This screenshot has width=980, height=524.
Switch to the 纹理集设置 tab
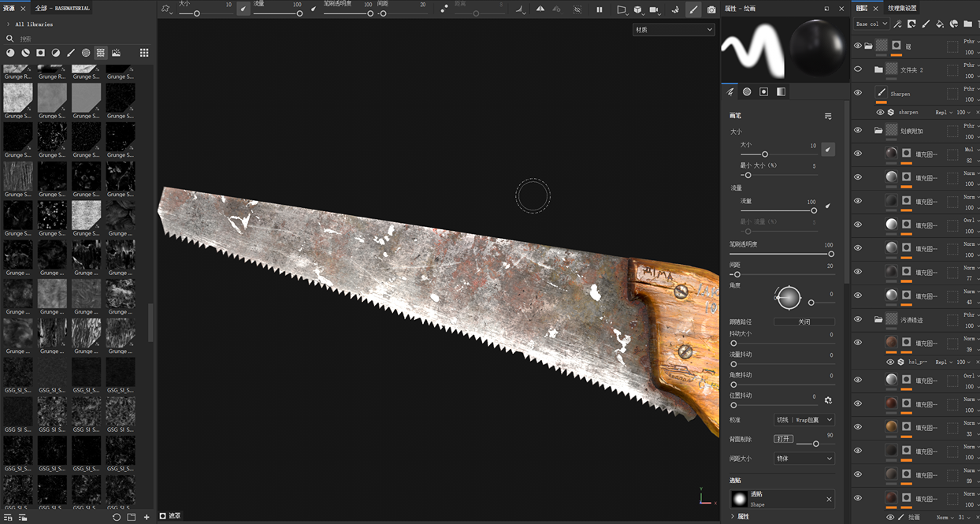coord(902,8)
